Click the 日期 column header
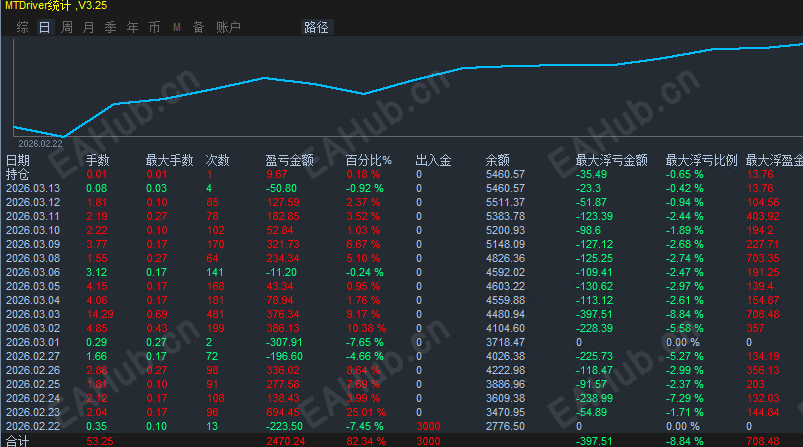 pyautogui.click(x=18, y=160)
